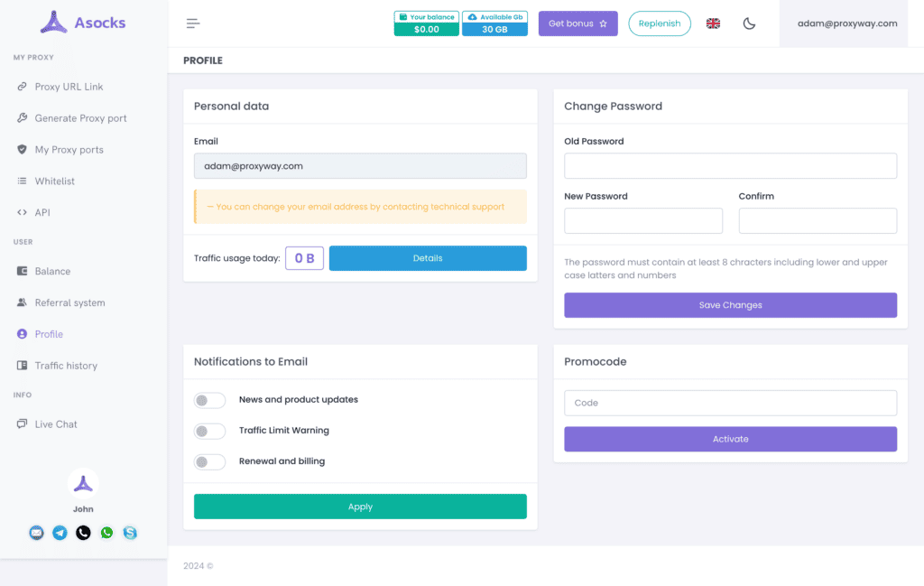Open Skype support contact icon
Screen dimensions: 924x586
coord(130,533)
